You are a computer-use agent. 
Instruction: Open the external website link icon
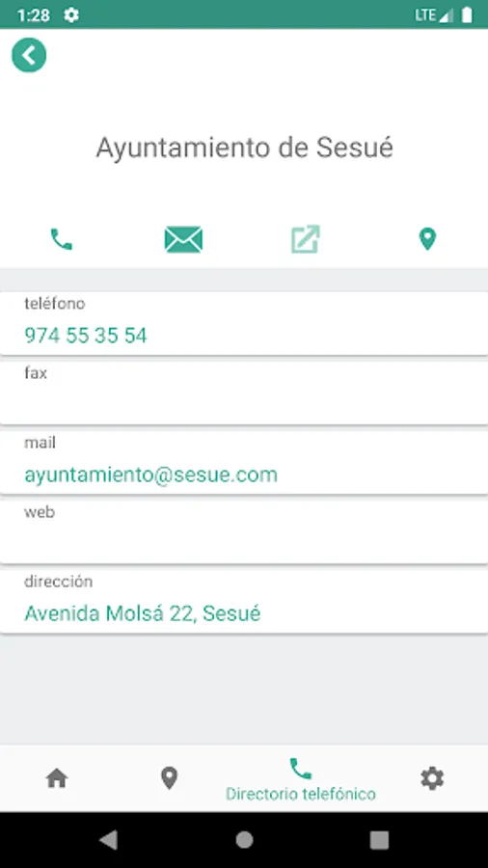coord(306,239)
